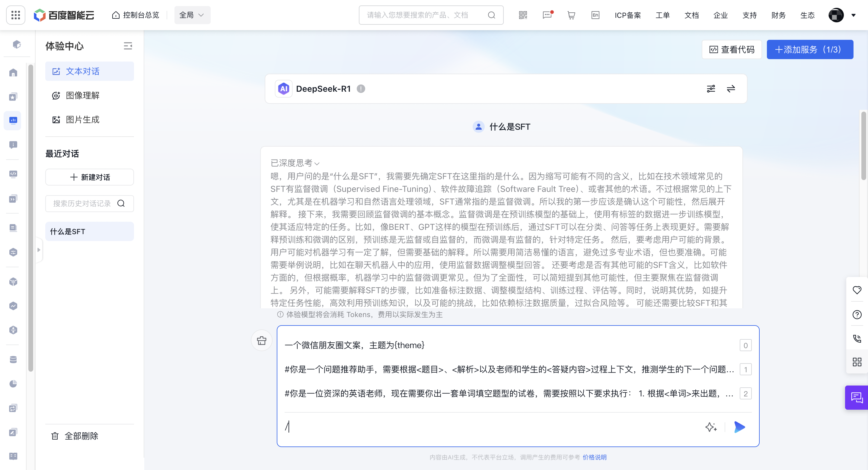The height and width of the screenshot is (470, 868).
Task: Open 财务 menu
Action: click(779, 15)
